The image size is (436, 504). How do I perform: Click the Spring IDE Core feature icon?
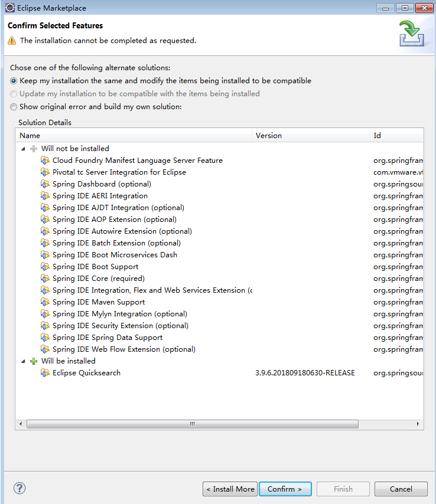(45, 279)
